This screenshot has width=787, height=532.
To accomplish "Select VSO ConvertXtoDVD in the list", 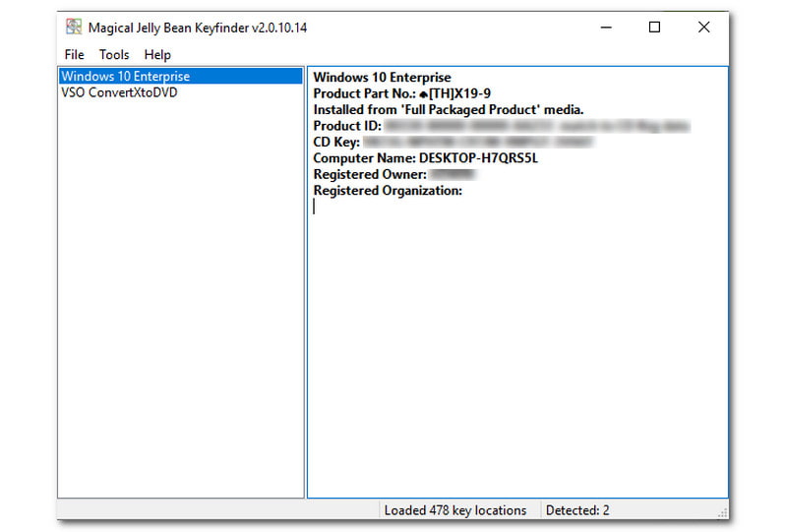I will 119,92.
